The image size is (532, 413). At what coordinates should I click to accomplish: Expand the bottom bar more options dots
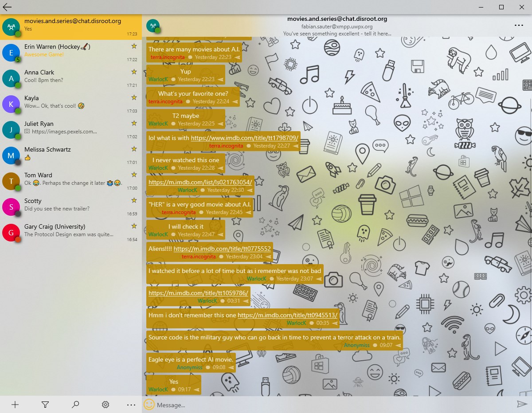click(131, 404)
